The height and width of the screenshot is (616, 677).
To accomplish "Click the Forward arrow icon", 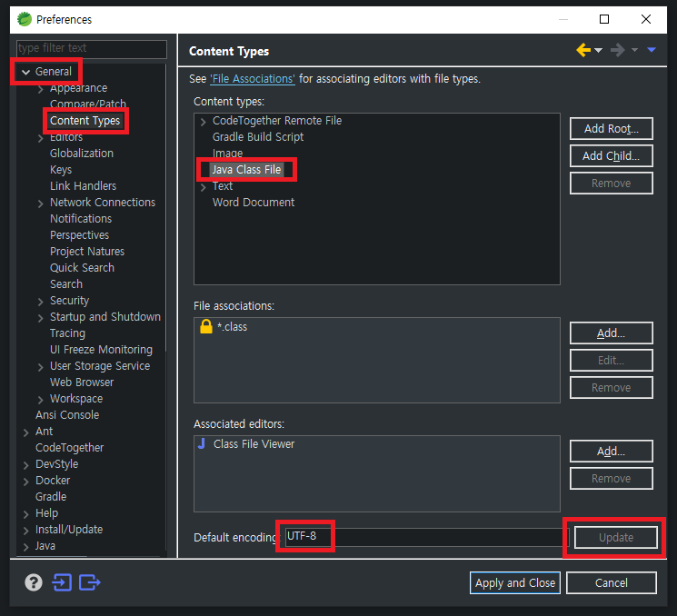I will click(x=617, y=50).
